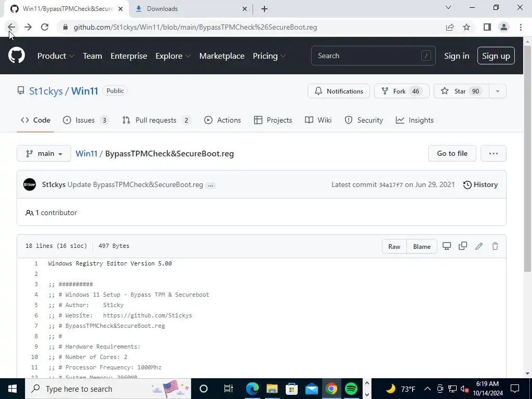Open Chrome tab search chevron
532x399 pixels.
448,7
